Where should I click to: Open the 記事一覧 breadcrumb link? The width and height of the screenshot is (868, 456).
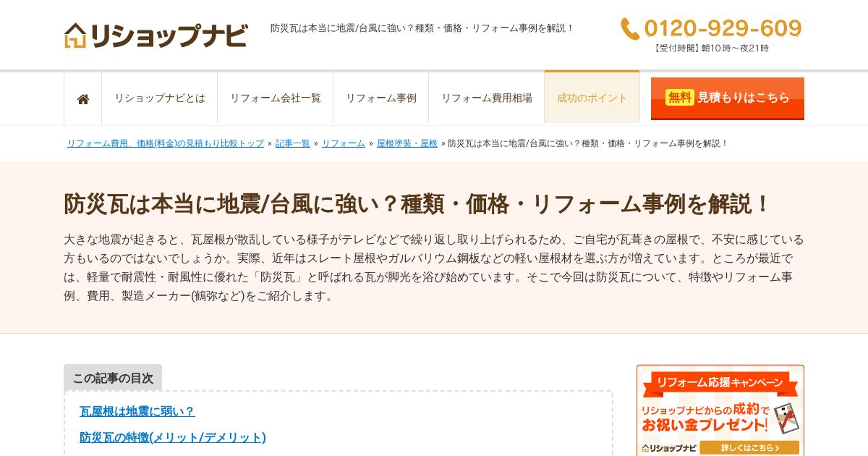pyautogui.click(x=293, y=143)
